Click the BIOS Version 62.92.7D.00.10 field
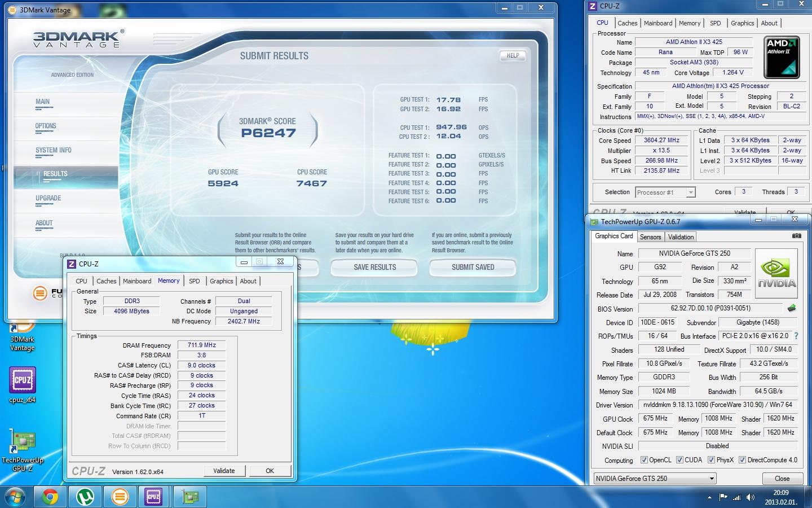 [710, 309]
